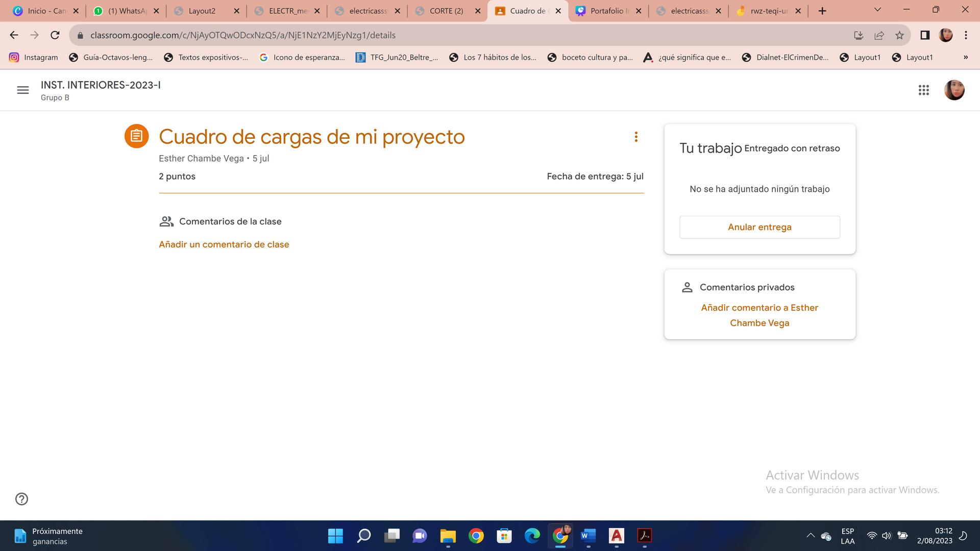Image resolution: width=980 pixels, height=551 pixels.
Task: Toggle the browser side panel icon
Action: (924, 35)
